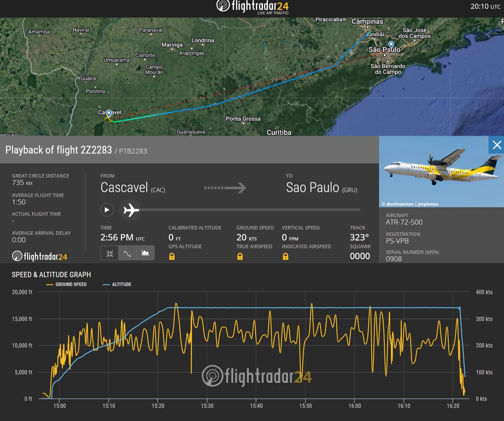
Task: Click the callsign PTB2283
Action: coord(133,151)
